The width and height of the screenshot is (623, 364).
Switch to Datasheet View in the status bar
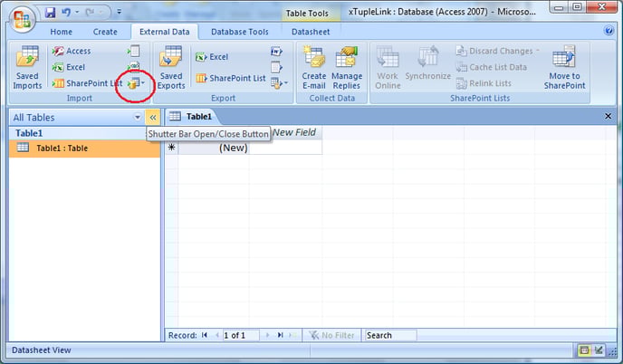click(584, 350)
